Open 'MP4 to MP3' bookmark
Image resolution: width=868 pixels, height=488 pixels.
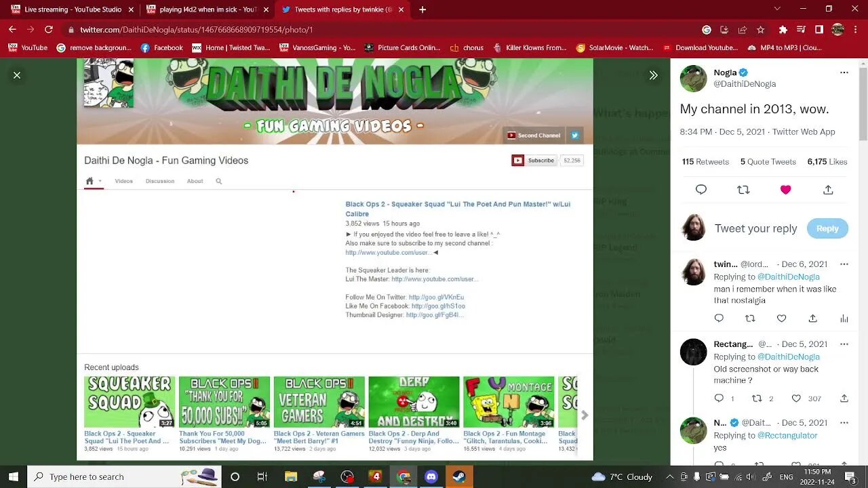(x=785, y=48)
